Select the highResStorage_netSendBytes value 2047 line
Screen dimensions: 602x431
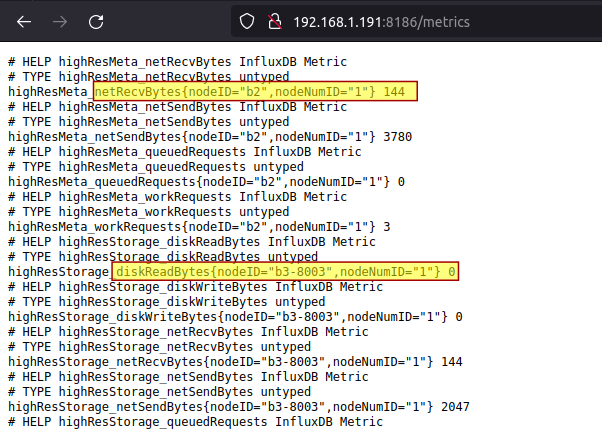click(x=239, y=406)
